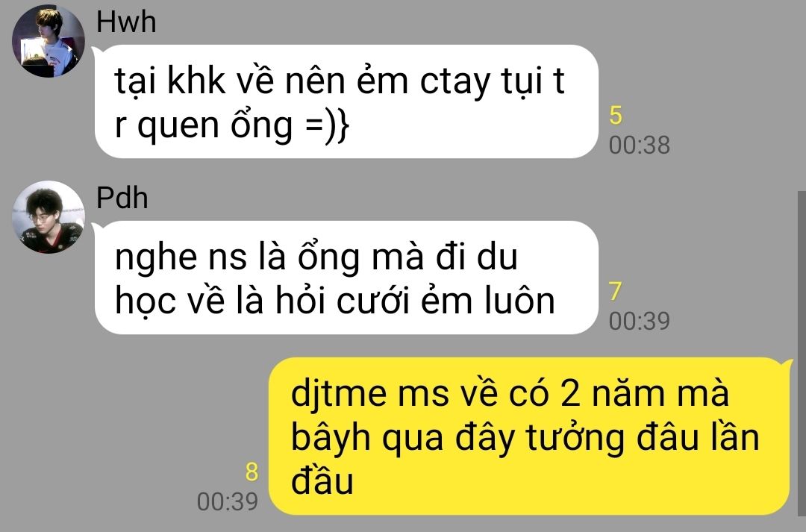The width and height of the screenshot is (806, 532).
Task: Tap the unread count 8
Action: [252, 472]
